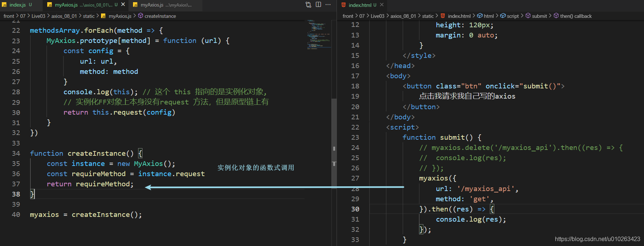Click the createInstance symbol icon in breadcrumbs
This screenshot has height=246, width=644.
point(141,16)
